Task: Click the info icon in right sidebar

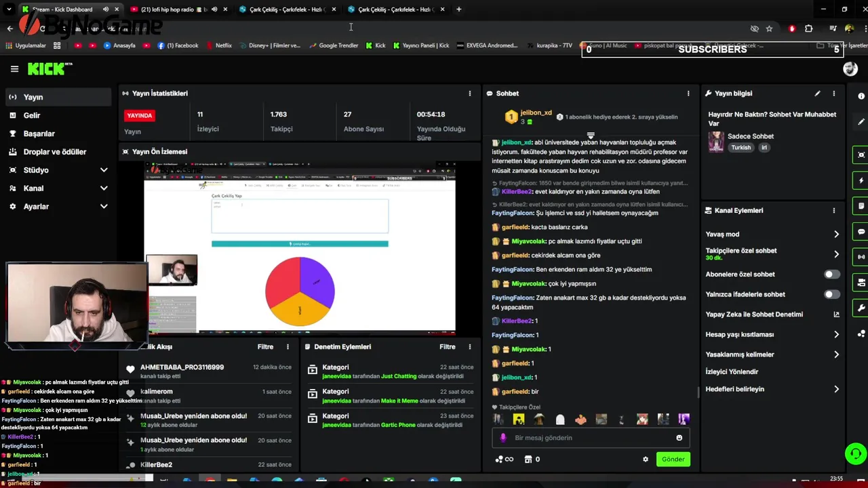Action: pos(861,96)
